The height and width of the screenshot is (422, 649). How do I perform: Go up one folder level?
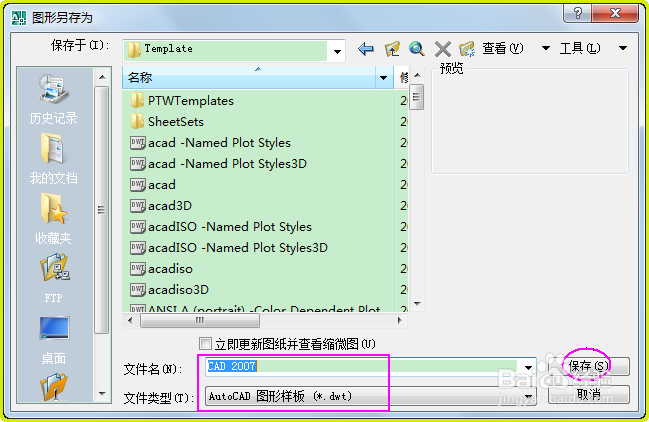(x=392, y=49)
